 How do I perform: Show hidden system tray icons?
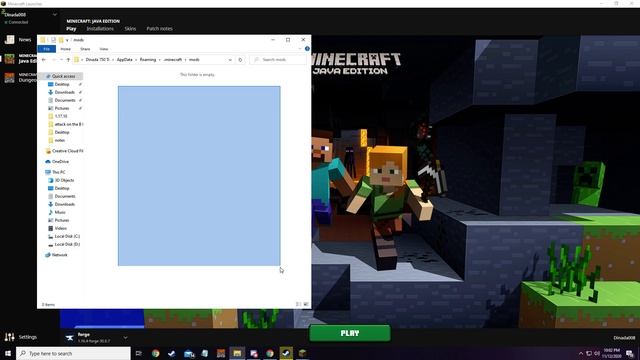click(581, 353)
